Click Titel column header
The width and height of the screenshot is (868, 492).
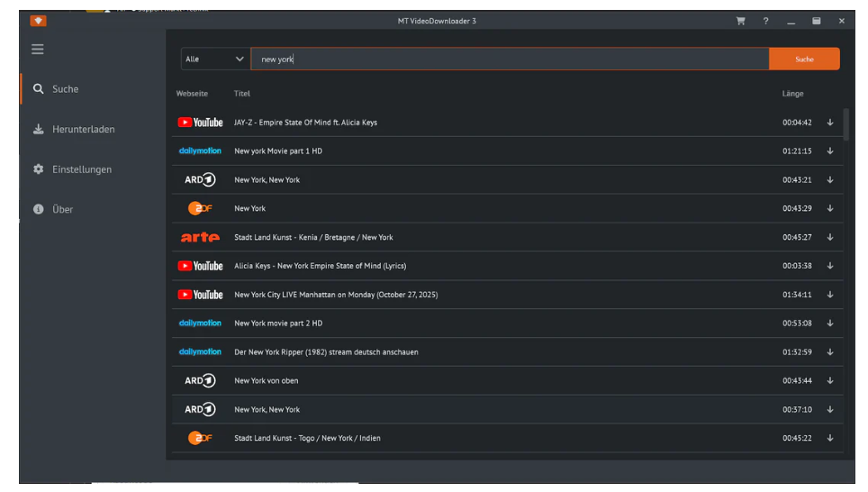tap(242, 94)
